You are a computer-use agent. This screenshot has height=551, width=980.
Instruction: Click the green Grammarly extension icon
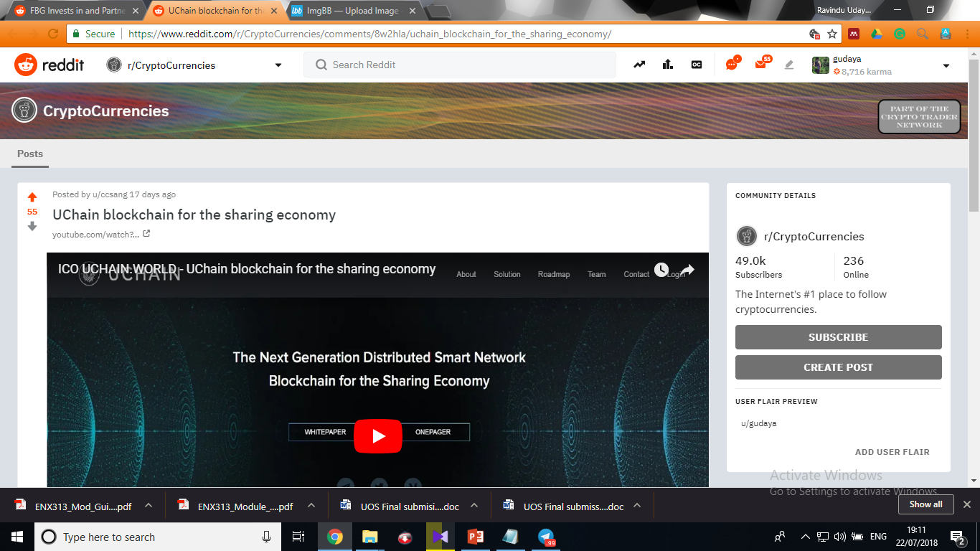900,34
